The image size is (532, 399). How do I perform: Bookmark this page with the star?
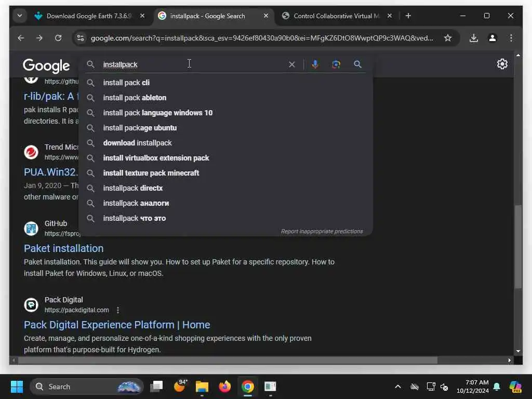tap(448, 38)
